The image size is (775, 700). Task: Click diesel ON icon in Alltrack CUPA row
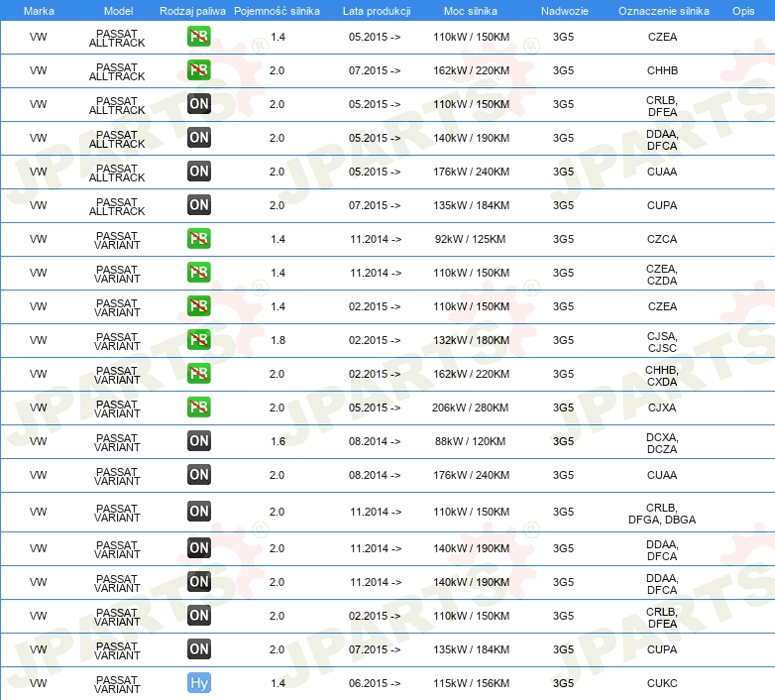(198, 204)
